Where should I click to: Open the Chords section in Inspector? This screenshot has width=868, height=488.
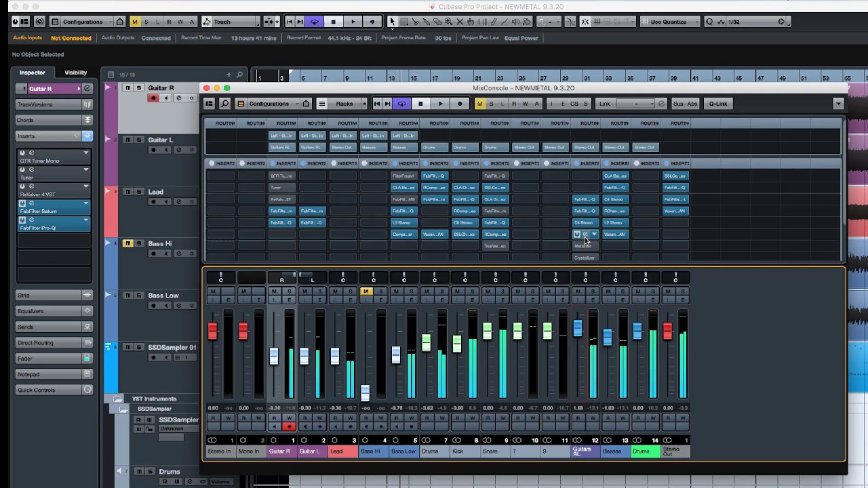[54, 120]
